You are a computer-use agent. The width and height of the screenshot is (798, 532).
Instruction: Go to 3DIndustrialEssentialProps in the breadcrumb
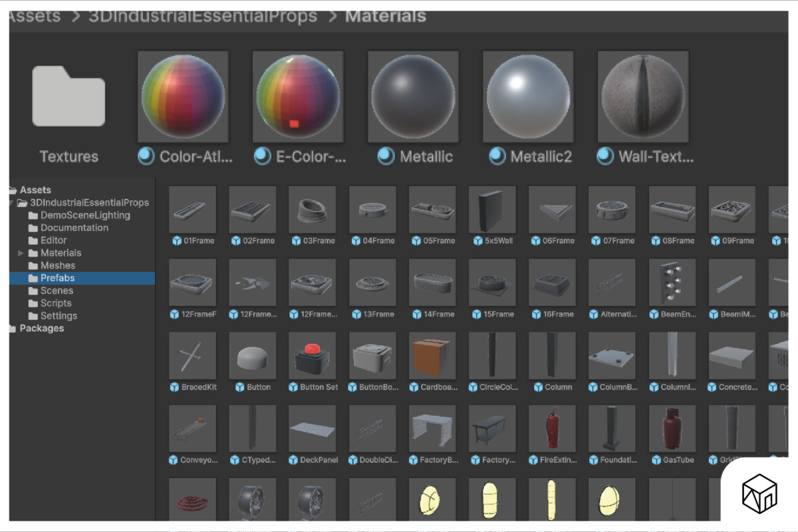[x=203, y=15]
